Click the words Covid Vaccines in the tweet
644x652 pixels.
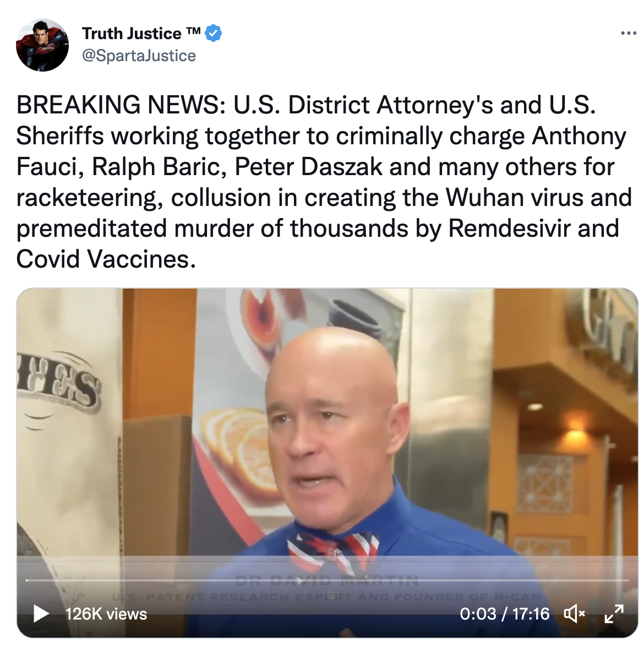106,259
